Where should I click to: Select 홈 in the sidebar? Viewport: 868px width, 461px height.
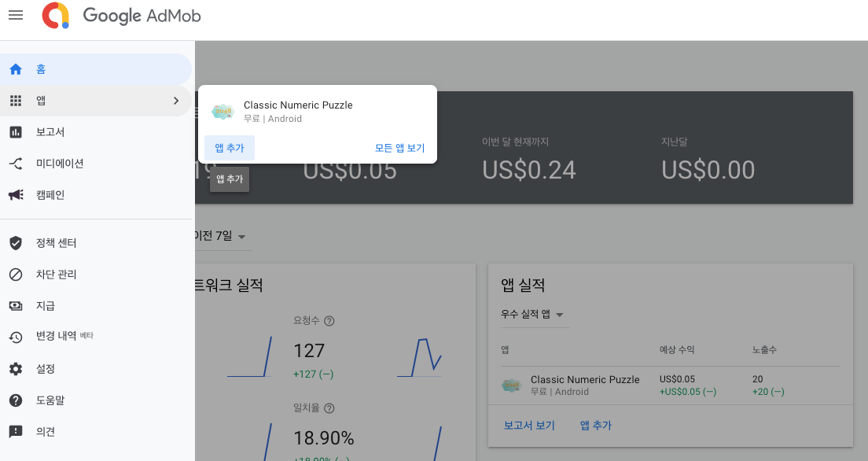click(96, 69)
